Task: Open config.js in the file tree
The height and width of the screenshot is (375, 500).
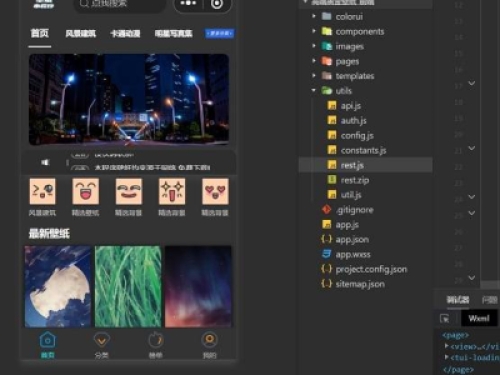Action: tap(357, 136)
